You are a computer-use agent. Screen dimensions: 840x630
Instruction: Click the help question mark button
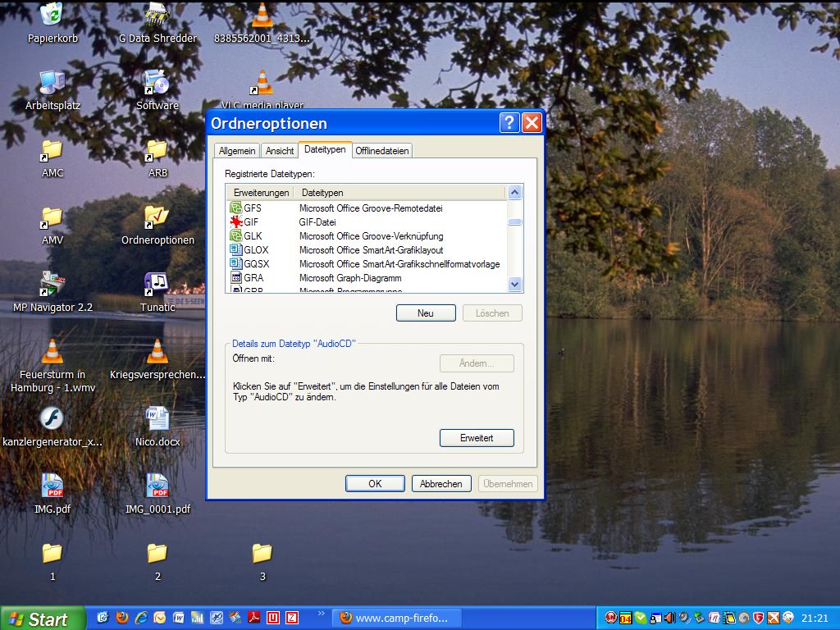tap(509, 123)
